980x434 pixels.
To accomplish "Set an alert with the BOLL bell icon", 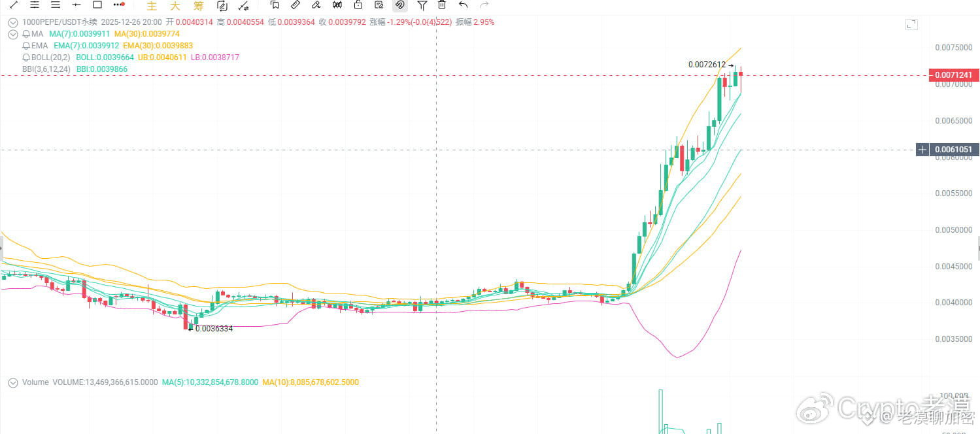I will (26, 58).
